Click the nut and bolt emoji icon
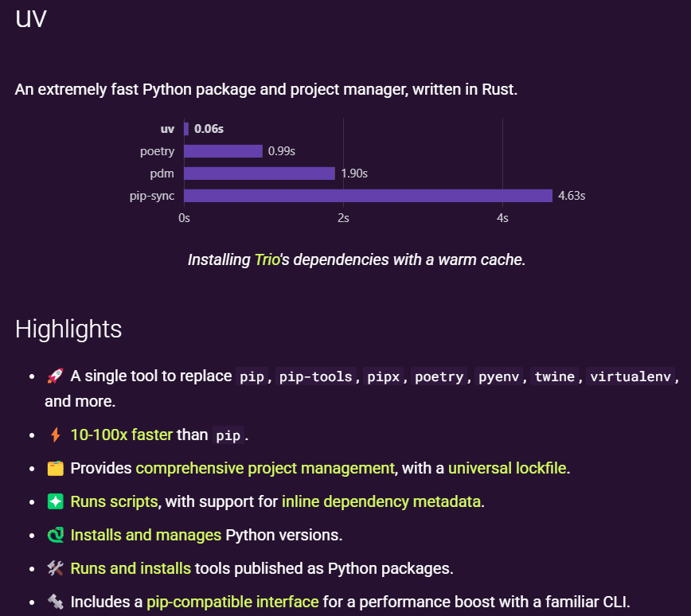The height and width of the screenshot is (616, 691). pyautogui.click(x=55, y=602)
